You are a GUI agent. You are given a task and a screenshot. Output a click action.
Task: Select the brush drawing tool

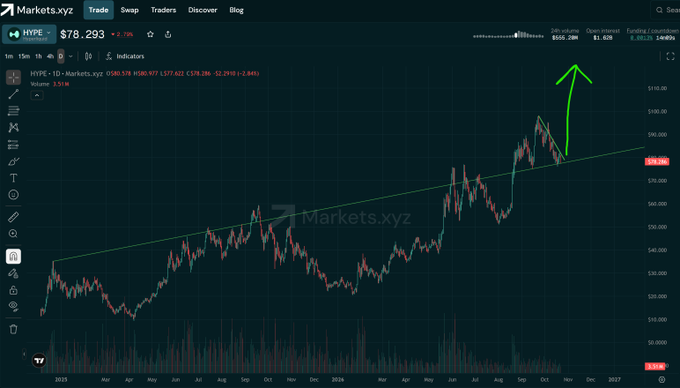(13, 161)
